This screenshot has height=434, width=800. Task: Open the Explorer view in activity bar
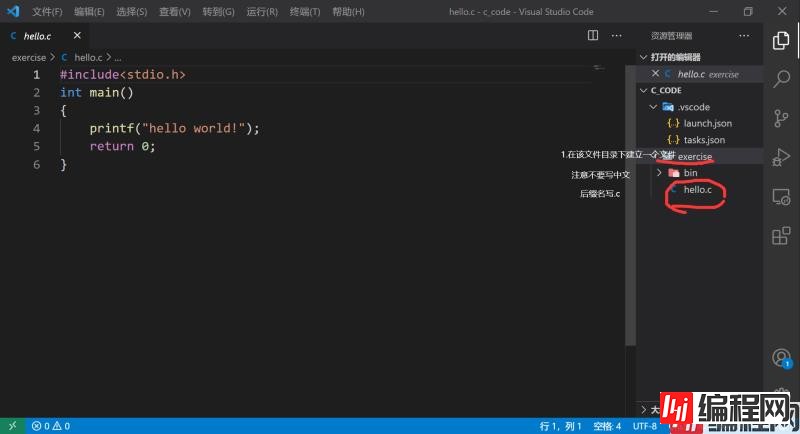point(782,40)
